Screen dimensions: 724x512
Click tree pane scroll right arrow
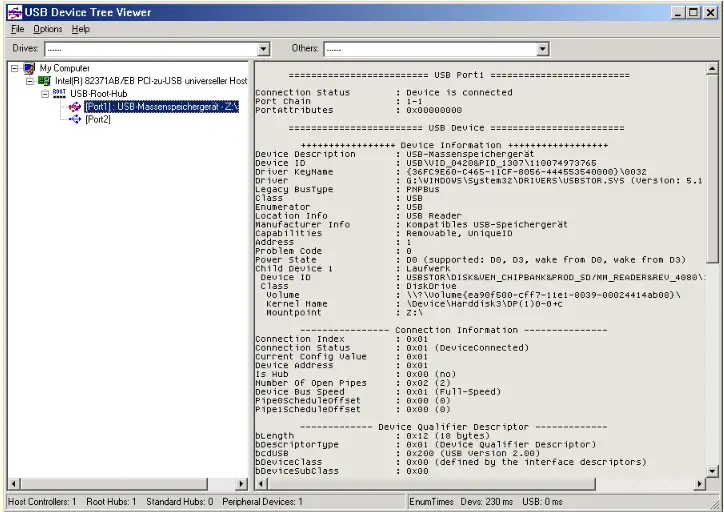pos(241,484)
